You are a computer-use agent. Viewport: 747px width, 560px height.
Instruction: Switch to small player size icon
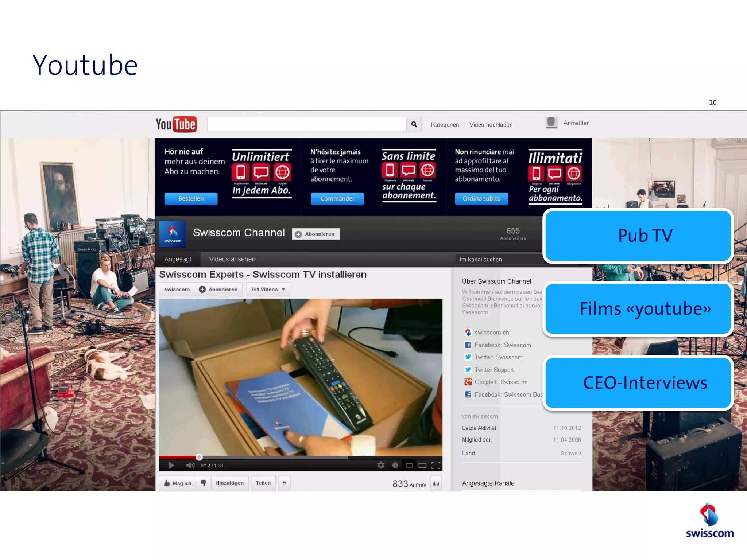[409, 466]
